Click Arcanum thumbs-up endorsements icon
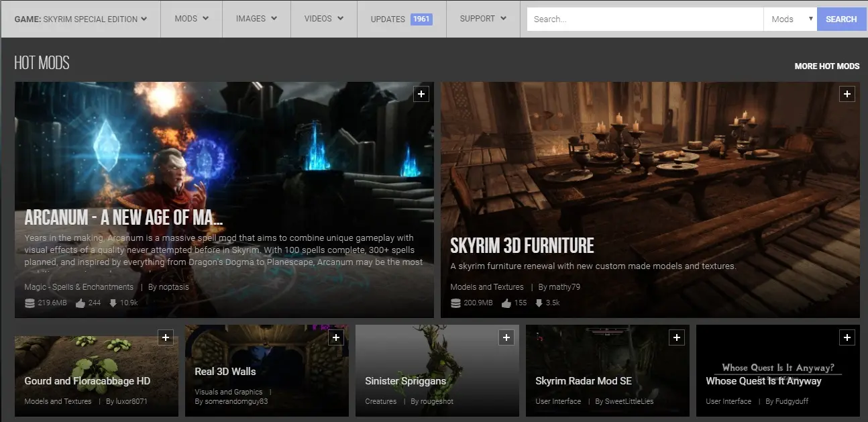The width and height of the screenshot is (868, 422). pyautogui.click(x=80, y=303)
